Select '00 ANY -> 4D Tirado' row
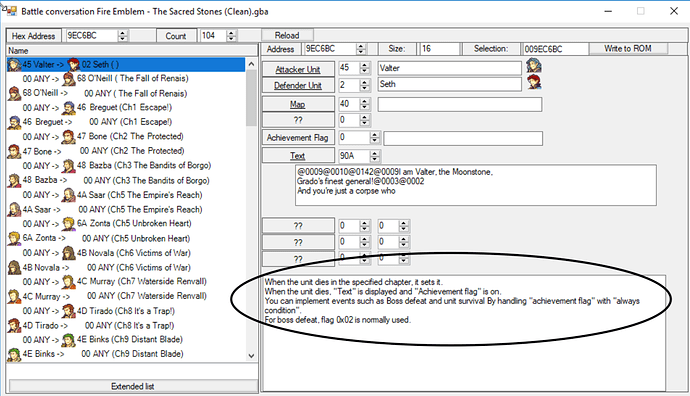Screen dimensions: 690x396 coord(126,311)
